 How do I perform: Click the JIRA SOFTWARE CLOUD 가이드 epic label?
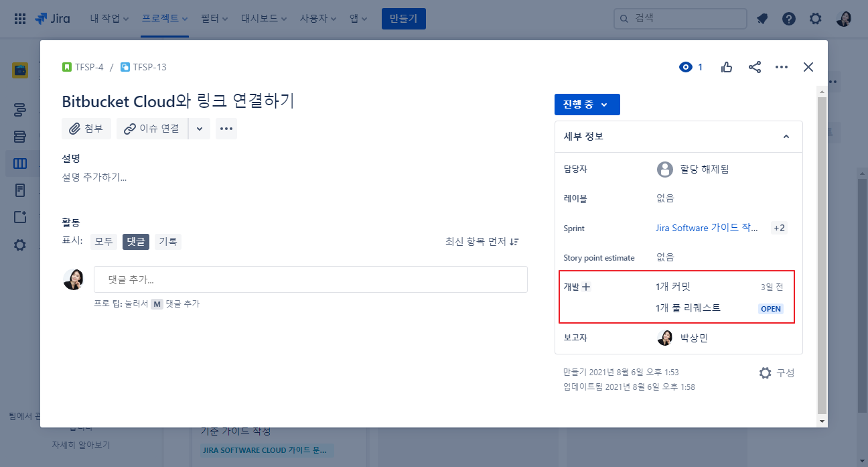[267, 450]
